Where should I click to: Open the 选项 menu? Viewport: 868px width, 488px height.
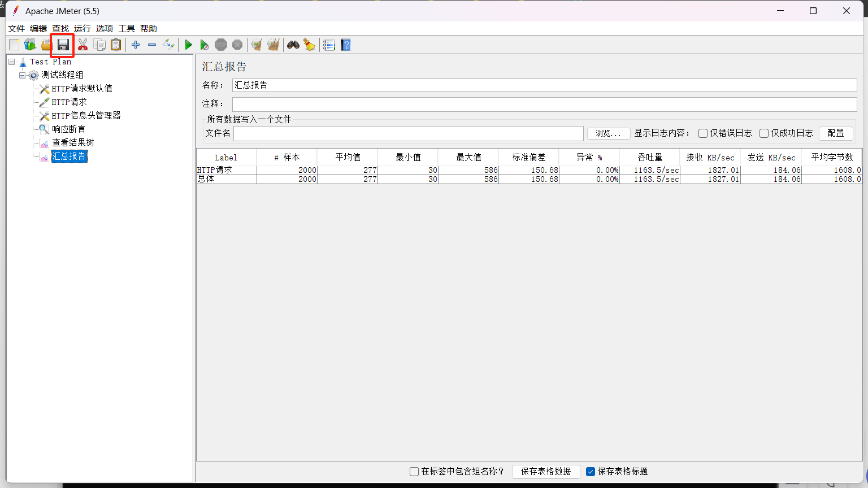(x=105, y=29)
